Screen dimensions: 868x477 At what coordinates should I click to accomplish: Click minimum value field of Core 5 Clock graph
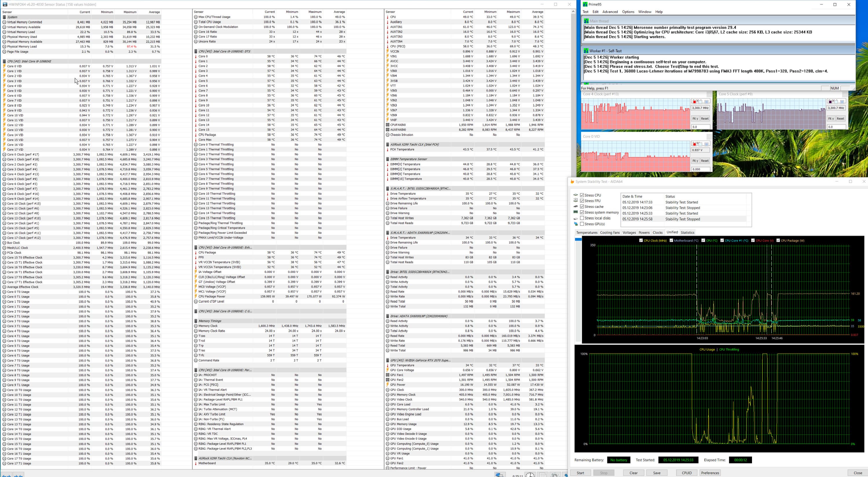point(836,127)
